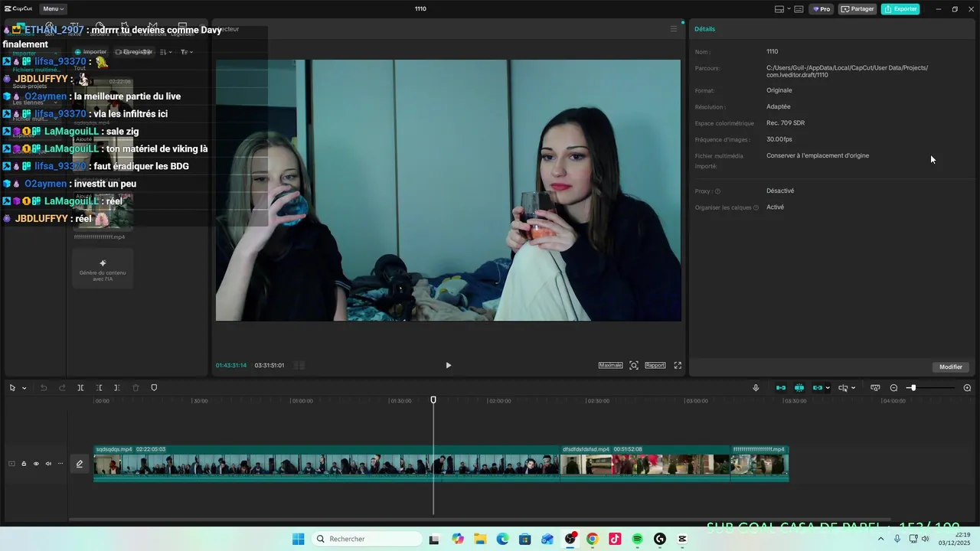Select the pointer selection tool
Viewport: 980px width, 551px height.
click(12, 388)
